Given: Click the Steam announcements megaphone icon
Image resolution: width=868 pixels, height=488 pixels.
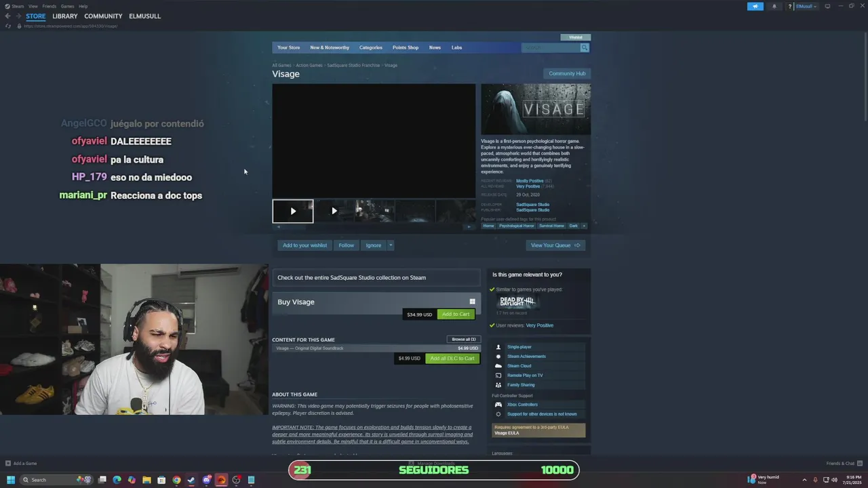Looking at the screenshot, I should (755, 6).
